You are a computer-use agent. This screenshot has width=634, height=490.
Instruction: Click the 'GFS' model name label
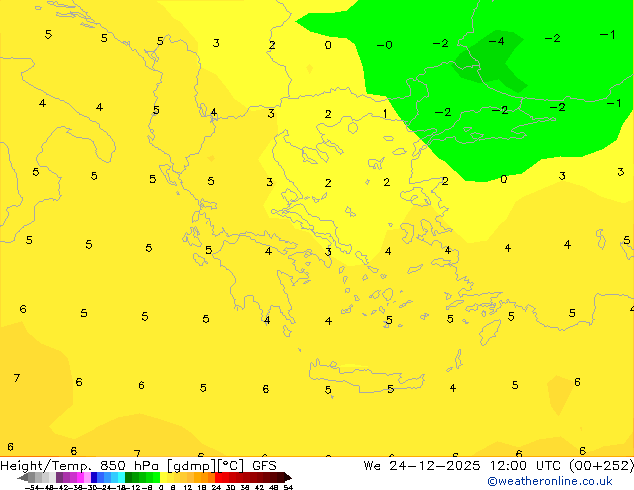(x=264, y=466)
